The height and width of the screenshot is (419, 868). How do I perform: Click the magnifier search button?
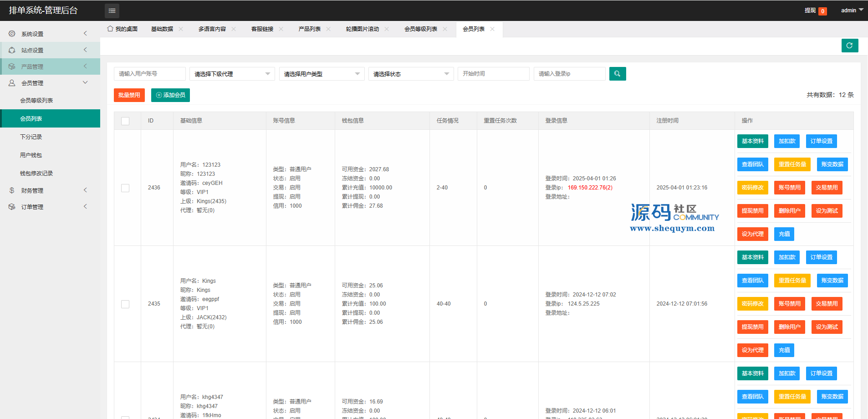tap(617, 74)
